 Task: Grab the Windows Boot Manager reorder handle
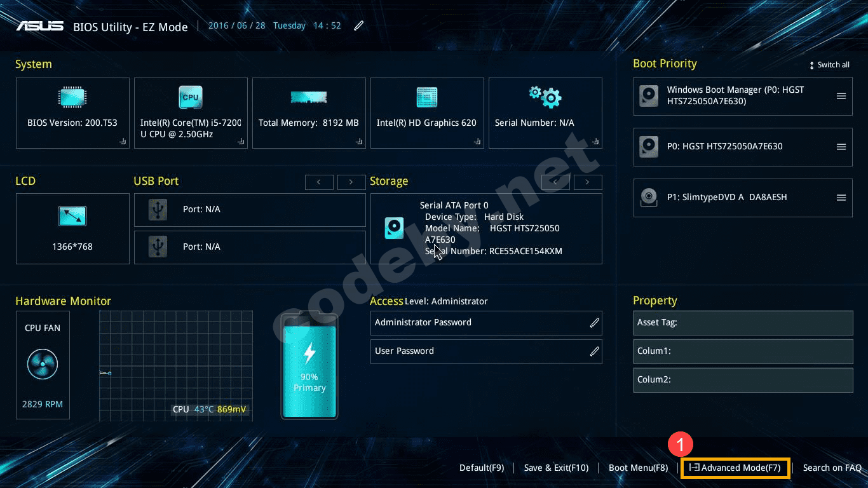point(841,96)
